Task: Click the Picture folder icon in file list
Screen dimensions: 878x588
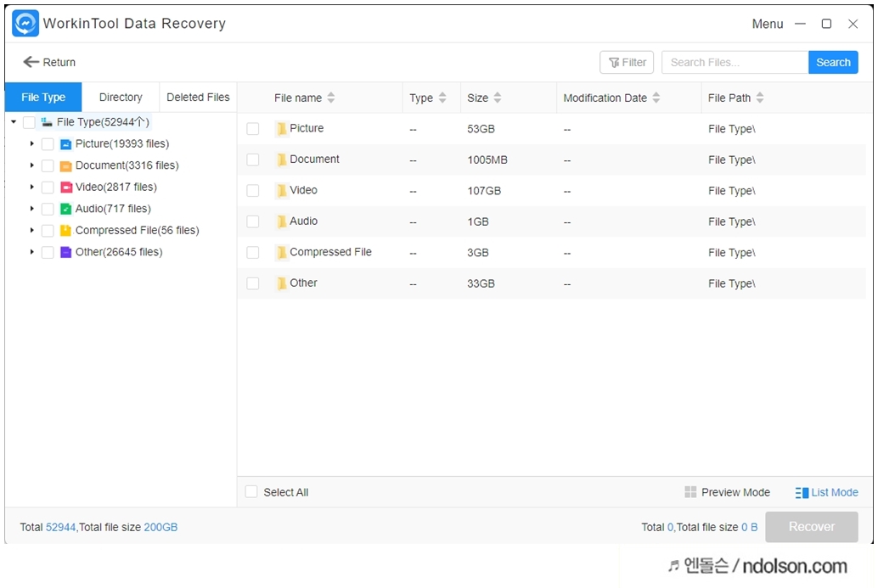Action: pos(282,129)
